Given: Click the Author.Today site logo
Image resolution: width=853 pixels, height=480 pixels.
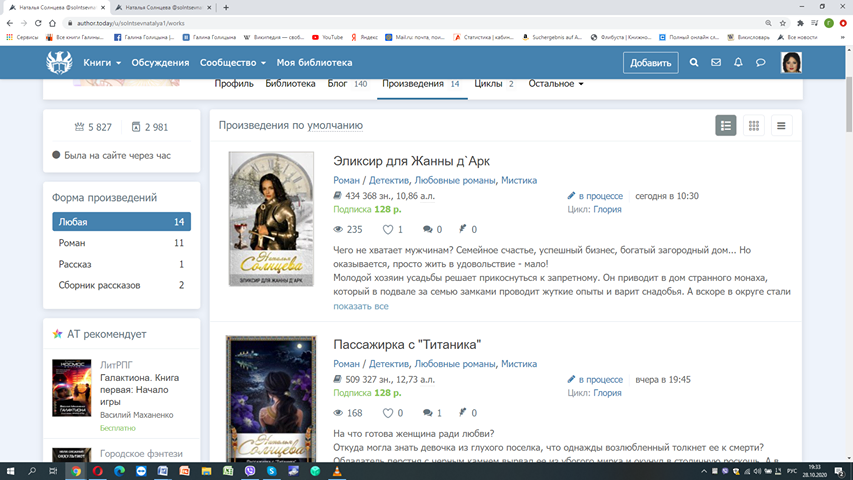Looking at the screenshot, I should (59, 63).
